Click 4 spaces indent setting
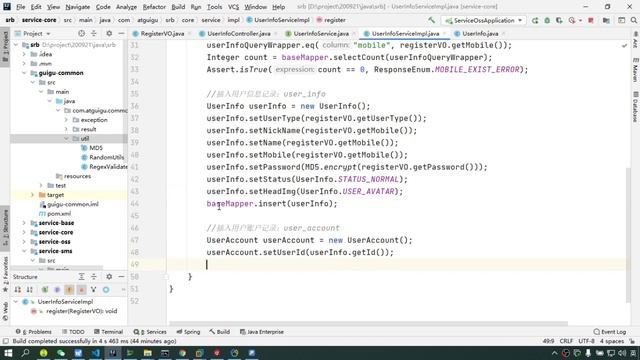Image resolution: width=640 pixels, height=360 pixels. pyautogui.click(x=611, y=341)
